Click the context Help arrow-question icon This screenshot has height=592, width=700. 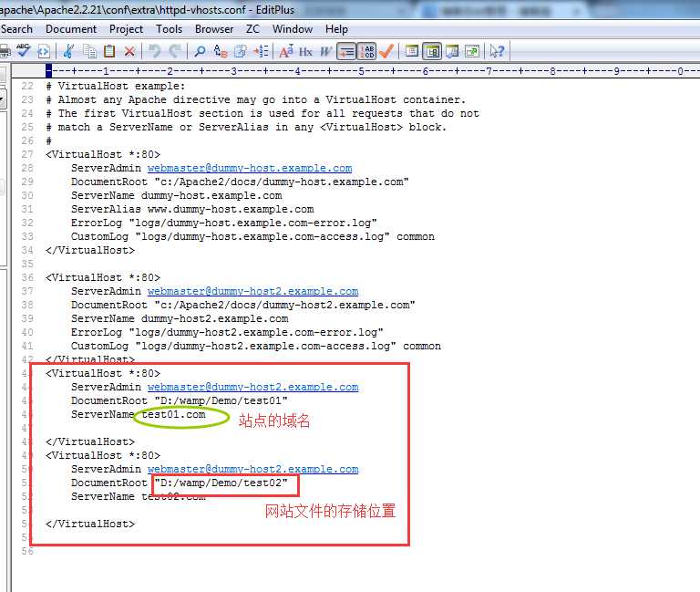tap(497, 51)
